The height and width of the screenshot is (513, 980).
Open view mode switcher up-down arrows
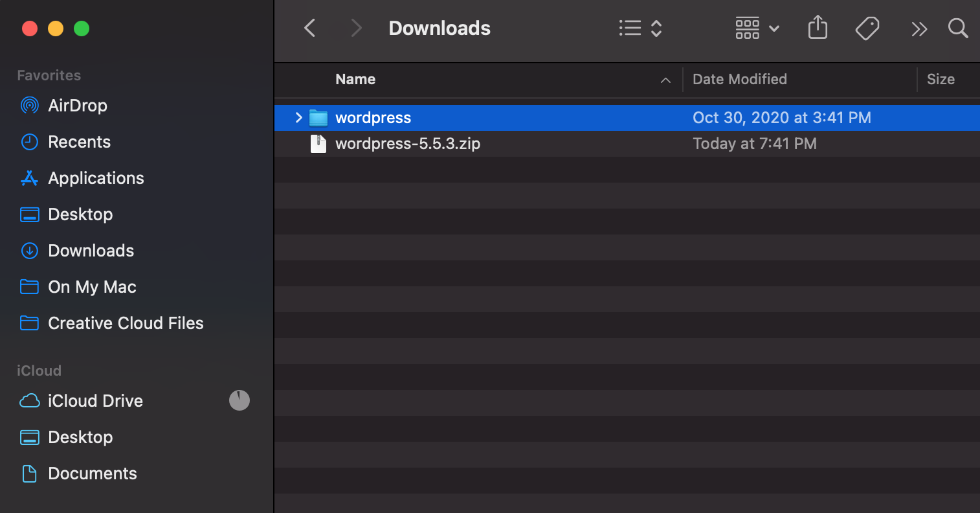[x=656, y=28]
